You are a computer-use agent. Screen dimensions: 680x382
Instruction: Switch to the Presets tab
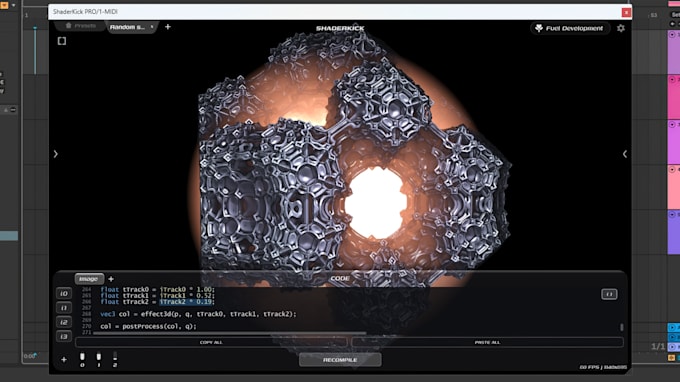81,26
